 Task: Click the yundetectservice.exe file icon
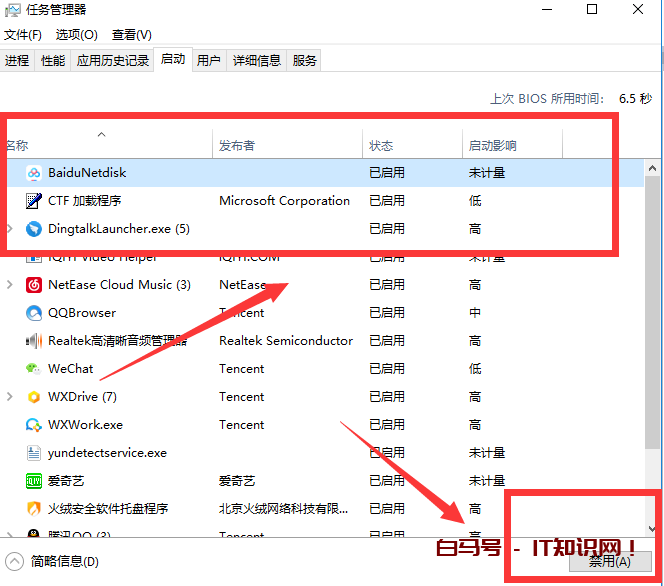[x=34, y=453]
